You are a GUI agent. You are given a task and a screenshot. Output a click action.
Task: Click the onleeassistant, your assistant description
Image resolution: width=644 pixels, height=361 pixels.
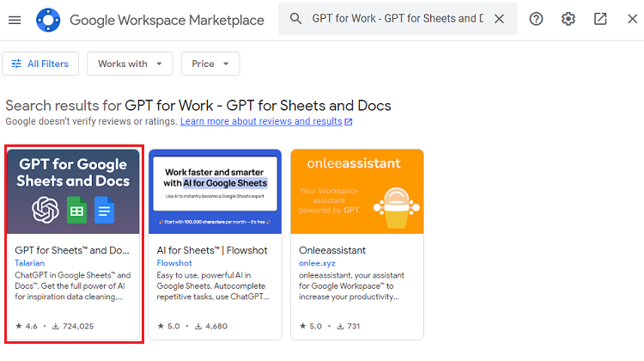point(351,285)
